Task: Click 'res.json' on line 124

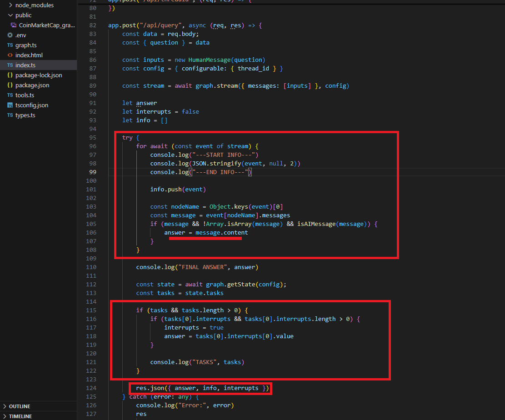Action: (x=150, y=388)
